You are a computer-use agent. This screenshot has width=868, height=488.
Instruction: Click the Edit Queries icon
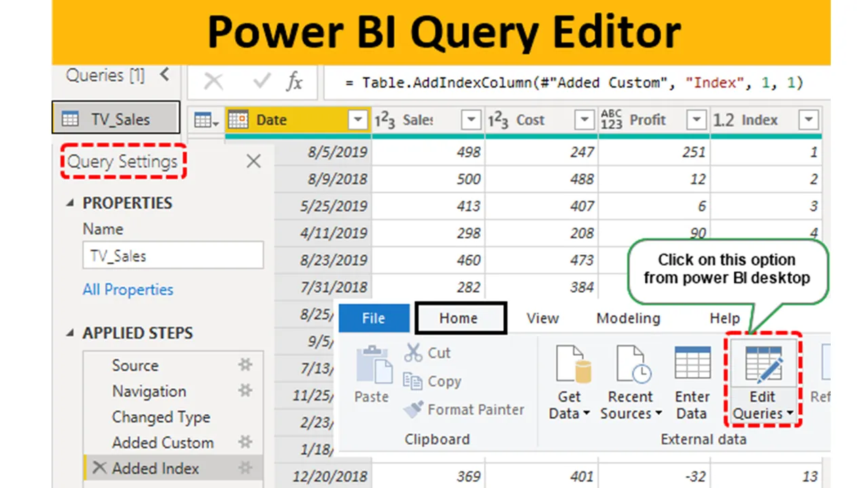(x=763, y=366)
